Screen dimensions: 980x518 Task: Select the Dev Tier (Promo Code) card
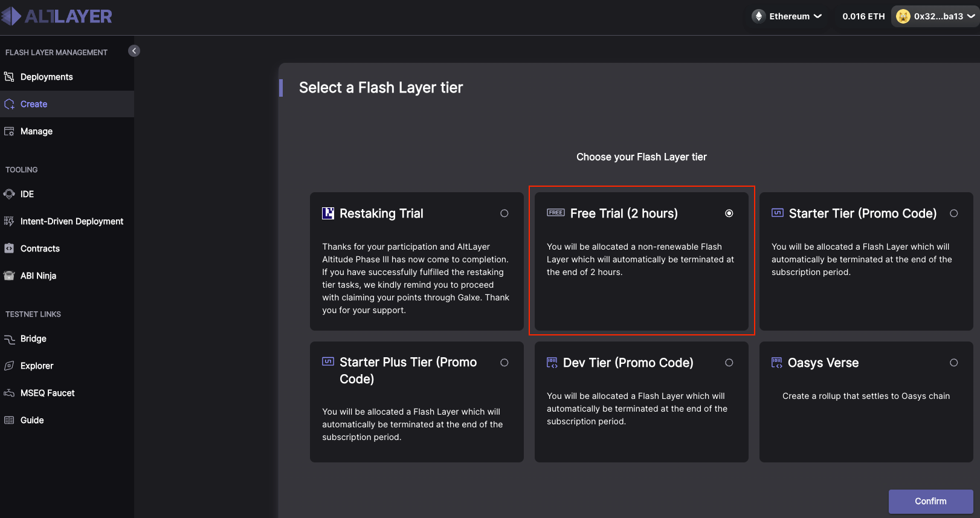(x=641, y=401)
